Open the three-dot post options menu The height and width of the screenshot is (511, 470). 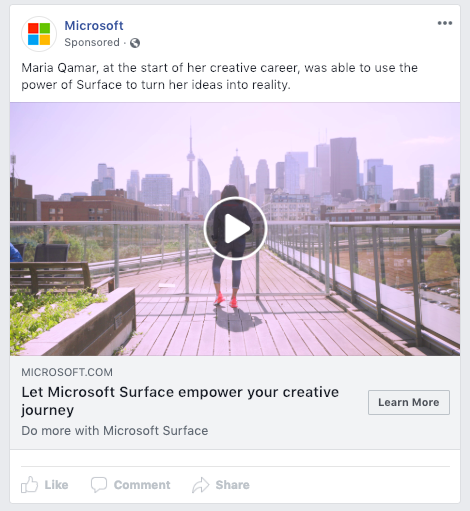[x=445, y=23]
